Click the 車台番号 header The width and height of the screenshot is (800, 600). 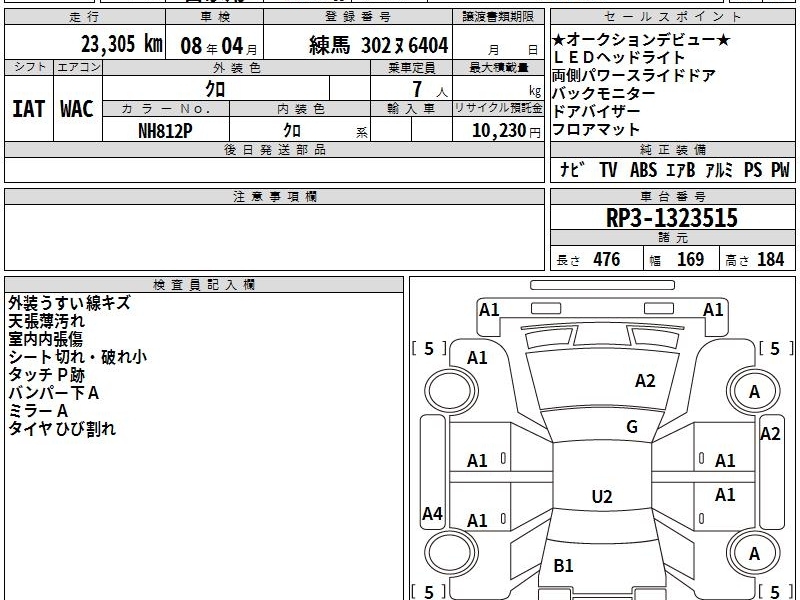click(x=672, y=196)
